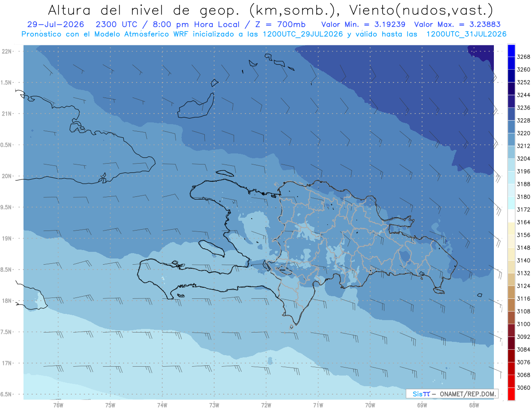This screenshot has width=532, height=411.
Task: Click the '69W' longitude axis label
Action: click(x=422, y=405)
